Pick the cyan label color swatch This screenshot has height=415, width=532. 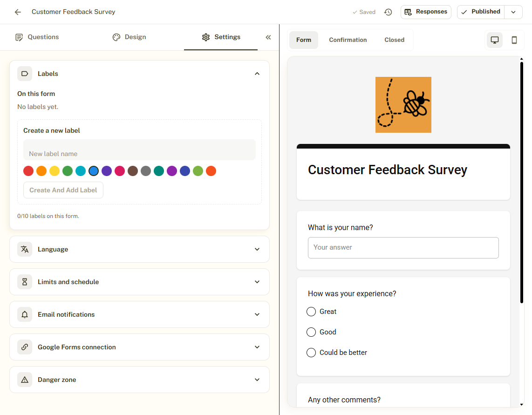81,171
